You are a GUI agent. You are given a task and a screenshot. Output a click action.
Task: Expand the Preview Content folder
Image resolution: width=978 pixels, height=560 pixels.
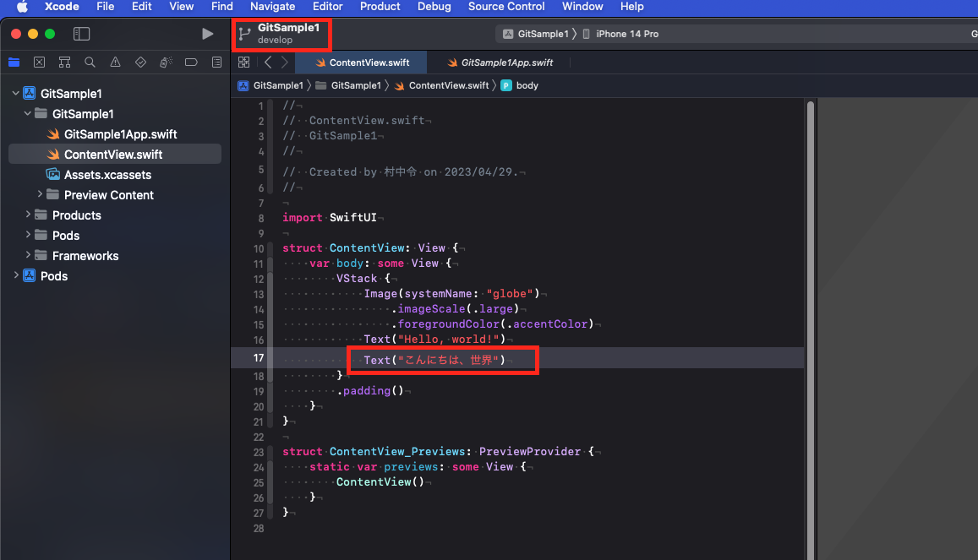40,194
